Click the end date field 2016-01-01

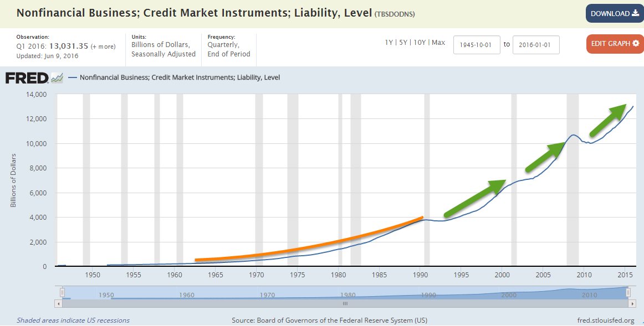(536, 45)
